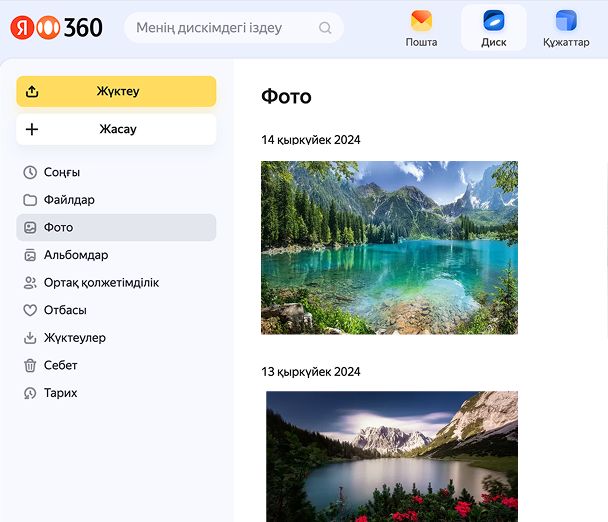Viewport: 608px width, 522px height.
Task: Click the clock icon beside Соңғы
Action: tap(30, 172)
